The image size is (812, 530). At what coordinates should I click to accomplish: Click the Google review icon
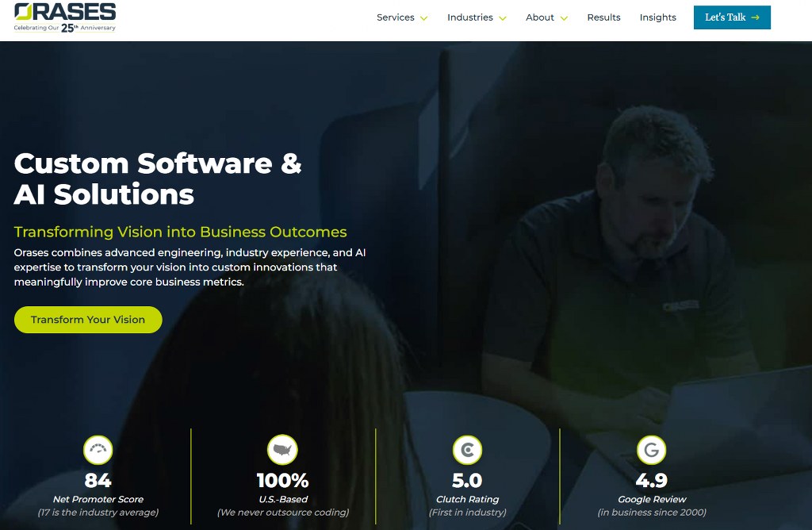[x=652, y=450]
